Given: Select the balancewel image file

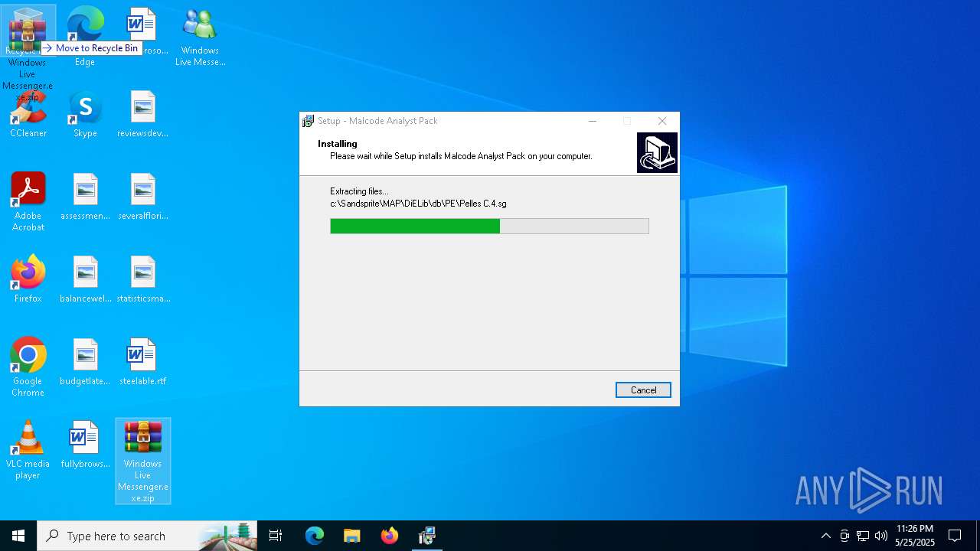Looking at the screenshot, I should [85, 280].
